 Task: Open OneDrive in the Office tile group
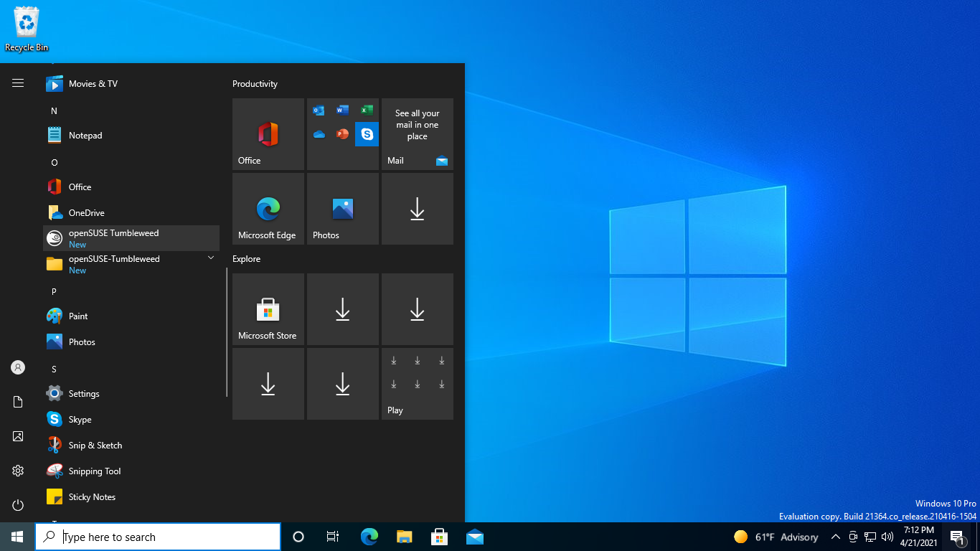click(319, 134)
